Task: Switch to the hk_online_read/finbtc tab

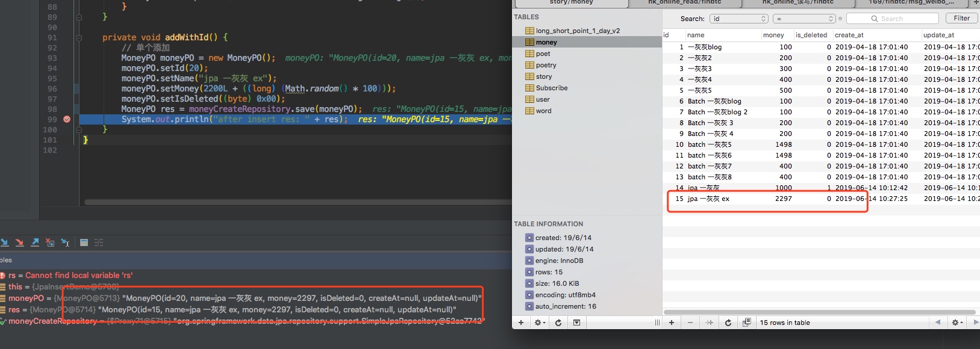Action: (684, 2)
